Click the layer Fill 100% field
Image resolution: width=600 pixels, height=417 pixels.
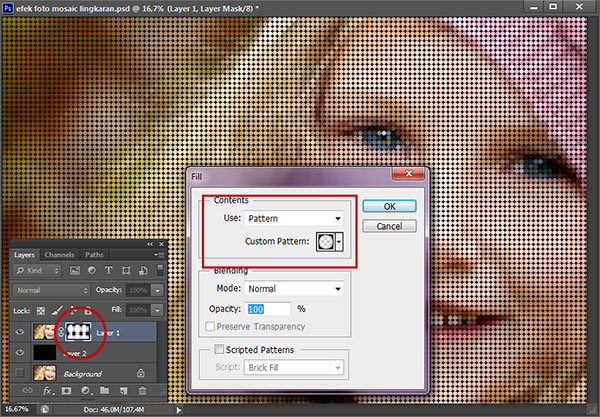pos(139,310)
